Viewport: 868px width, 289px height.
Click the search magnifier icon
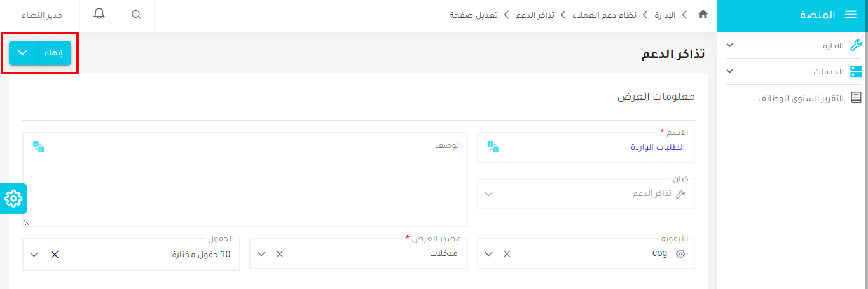click(136, 15)
